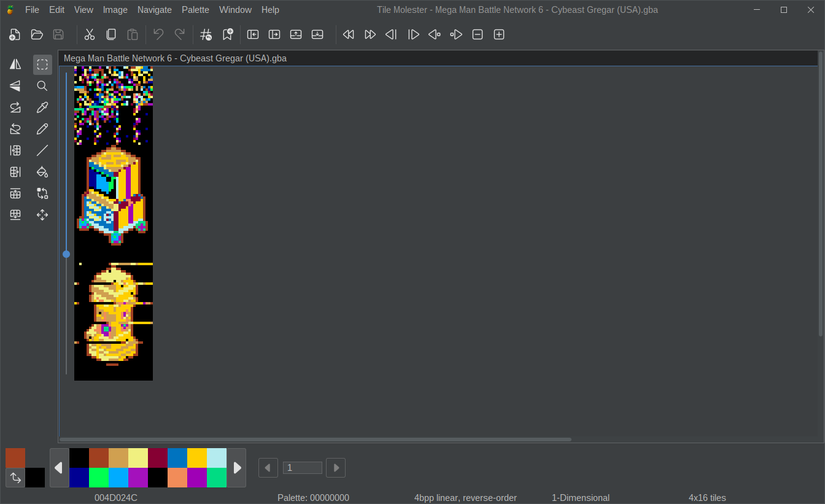This screenshot has height=504, width=825.
Task: Select the Zoom magnifier tool
Action: (42, 86)
